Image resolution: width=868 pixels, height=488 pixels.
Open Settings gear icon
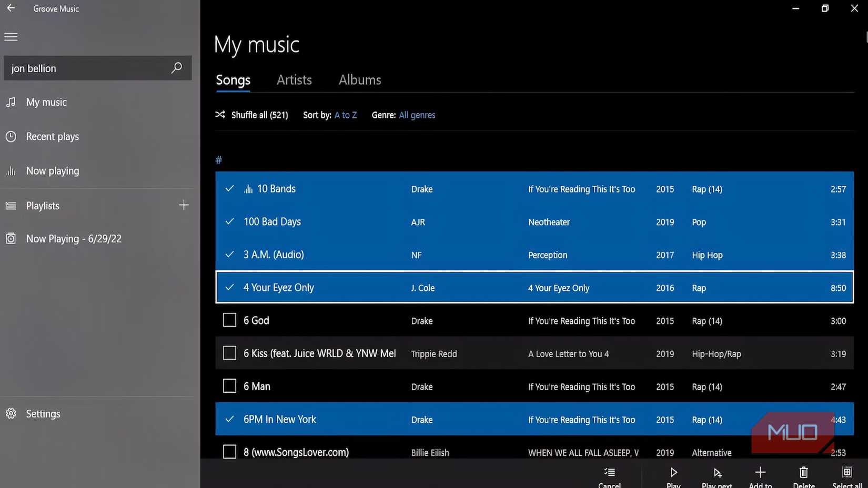(11, 414)
